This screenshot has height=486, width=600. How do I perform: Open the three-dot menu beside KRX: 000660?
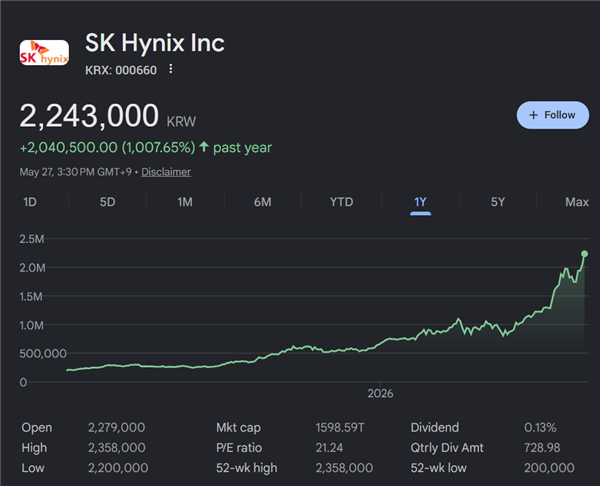click(171, 69)
